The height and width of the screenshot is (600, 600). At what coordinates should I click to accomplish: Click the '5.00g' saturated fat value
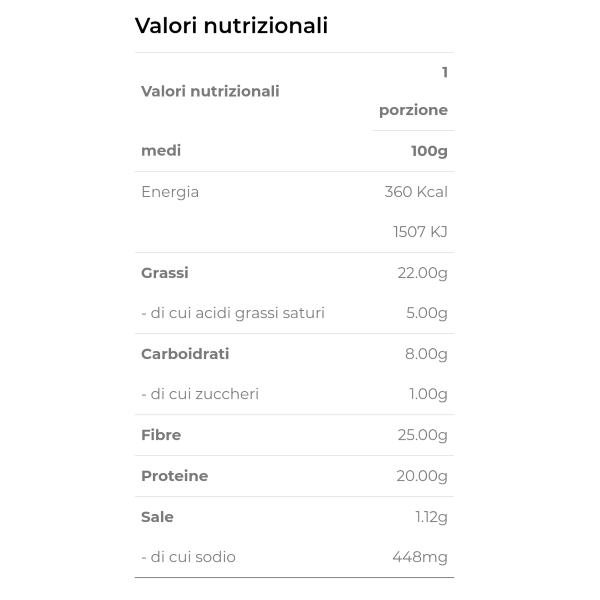[x=427, y=313]
